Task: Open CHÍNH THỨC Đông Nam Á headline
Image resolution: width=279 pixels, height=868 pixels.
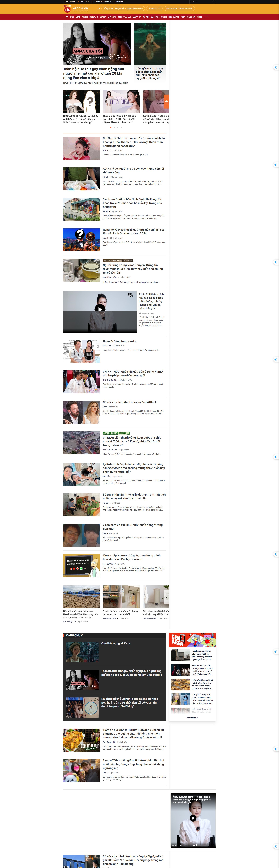Action: coord(133,374)
